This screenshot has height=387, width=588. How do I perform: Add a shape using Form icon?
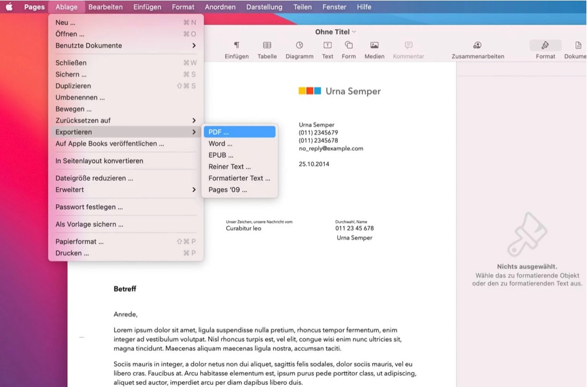(x=349, y=45)
